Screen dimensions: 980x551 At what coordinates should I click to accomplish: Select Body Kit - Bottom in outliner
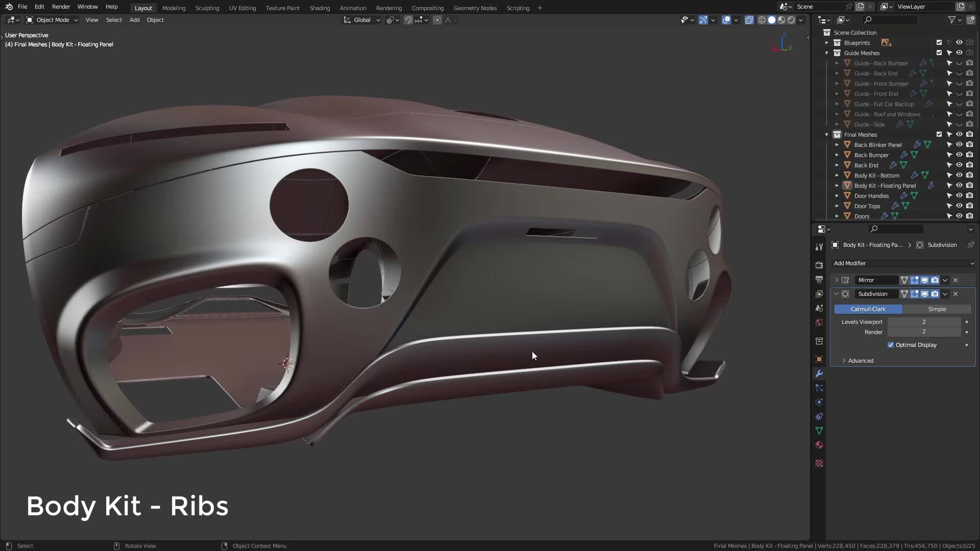point(876,176)
